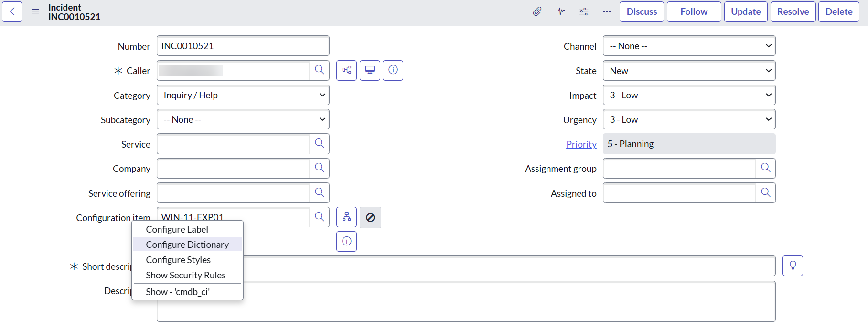Expand the Impact dropdown
Screen dimensions: 868x330
pos(689,95)
